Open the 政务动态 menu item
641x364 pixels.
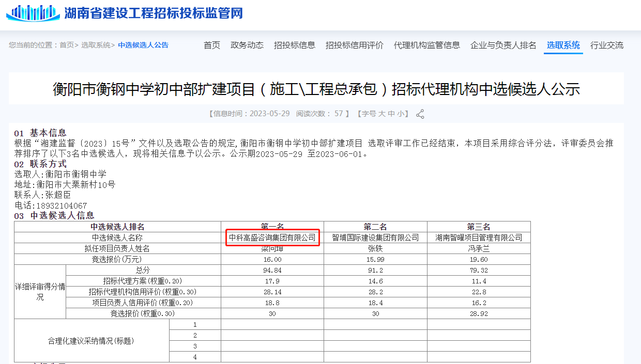tap(247, 45)
